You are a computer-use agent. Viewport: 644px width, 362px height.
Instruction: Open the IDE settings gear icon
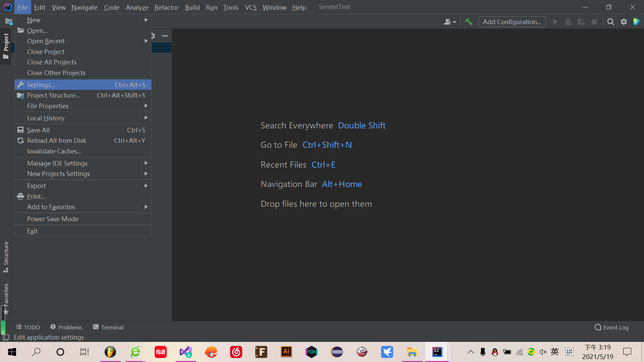pyautogui.click(x=624, y=21)
